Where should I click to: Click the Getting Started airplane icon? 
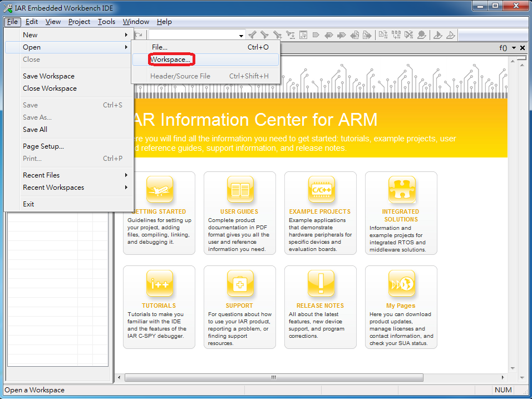click(x=160, y=189)
